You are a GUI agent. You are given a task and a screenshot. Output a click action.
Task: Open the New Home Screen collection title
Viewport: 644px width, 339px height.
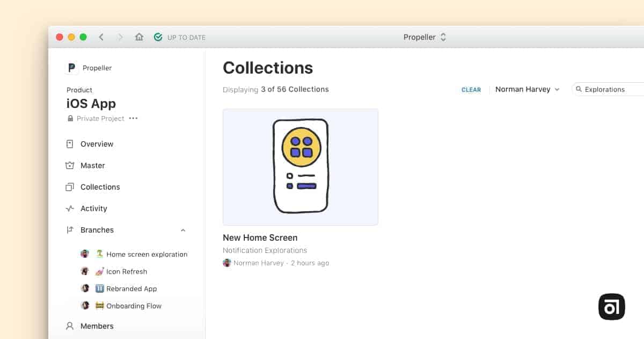tap(260, 237)
